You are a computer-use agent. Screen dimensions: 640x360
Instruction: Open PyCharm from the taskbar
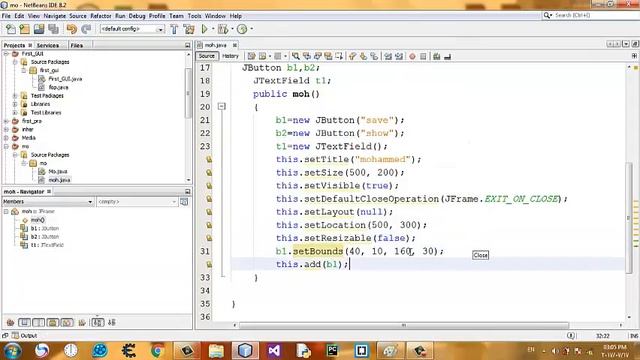[333, 350]
